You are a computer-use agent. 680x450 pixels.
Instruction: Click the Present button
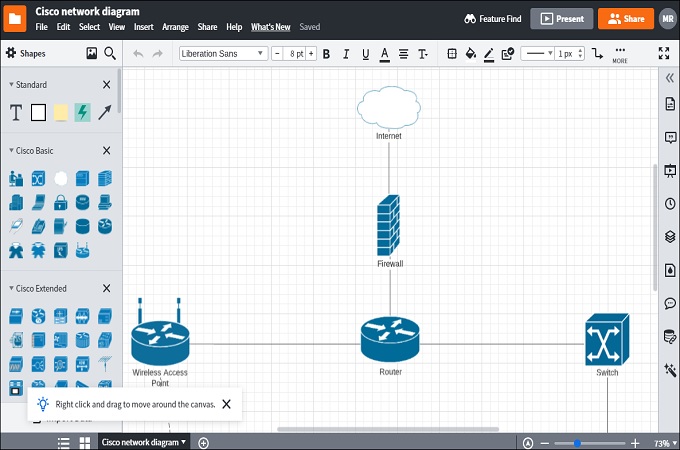tap(561, 18)
